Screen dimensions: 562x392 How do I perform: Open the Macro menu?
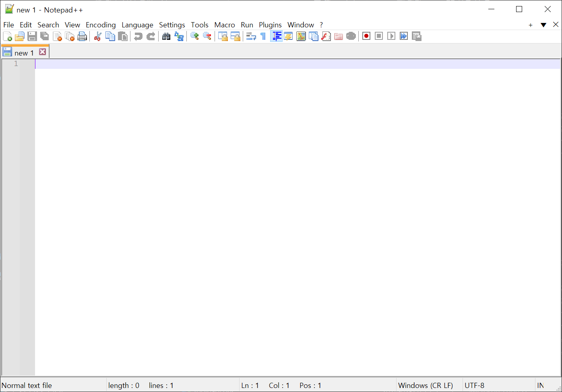pyautogui.click(x=225, y=25)
